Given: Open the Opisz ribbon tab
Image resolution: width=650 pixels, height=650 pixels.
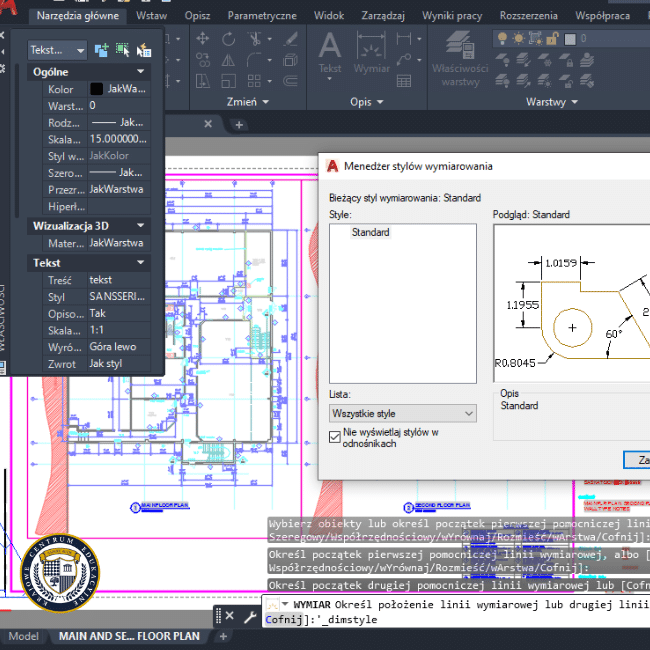Looking at the screenshot, I should point(197,16).
